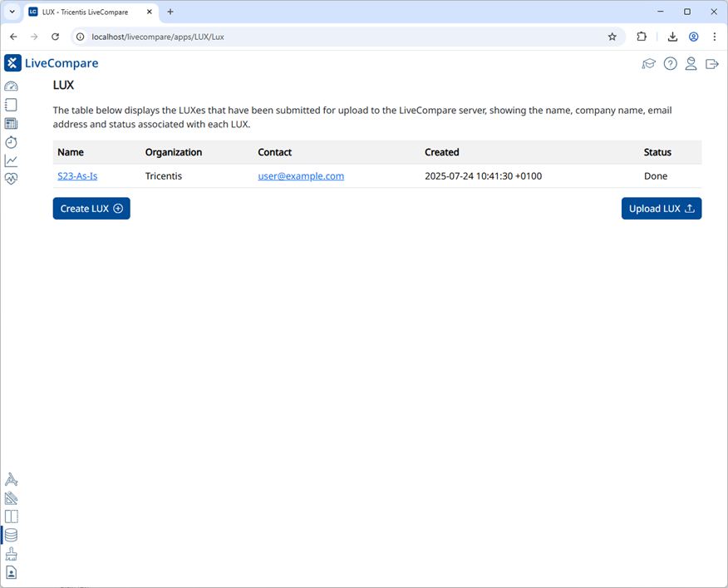Click the site information icon
728x588 pixels.
[x=81, y=37]
